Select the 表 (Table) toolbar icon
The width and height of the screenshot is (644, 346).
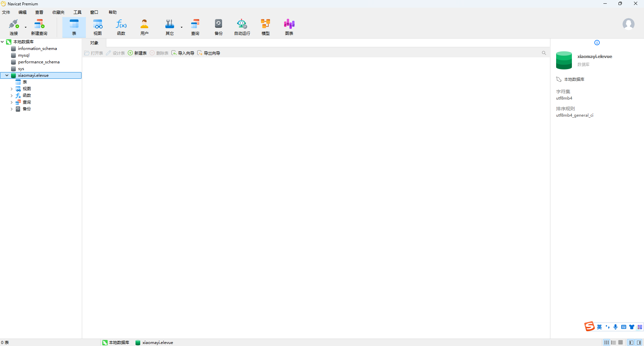(x=74, y=27)
